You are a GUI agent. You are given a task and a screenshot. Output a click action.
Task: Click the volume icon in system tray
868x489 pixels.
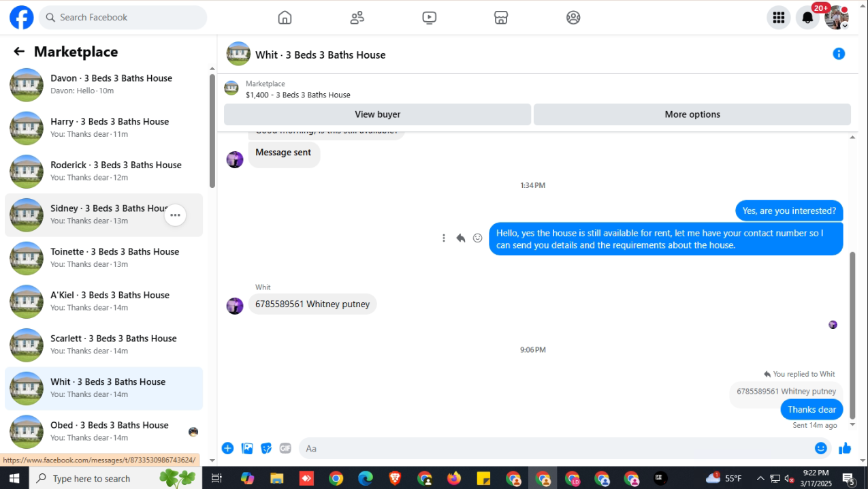tap(790, 478)
